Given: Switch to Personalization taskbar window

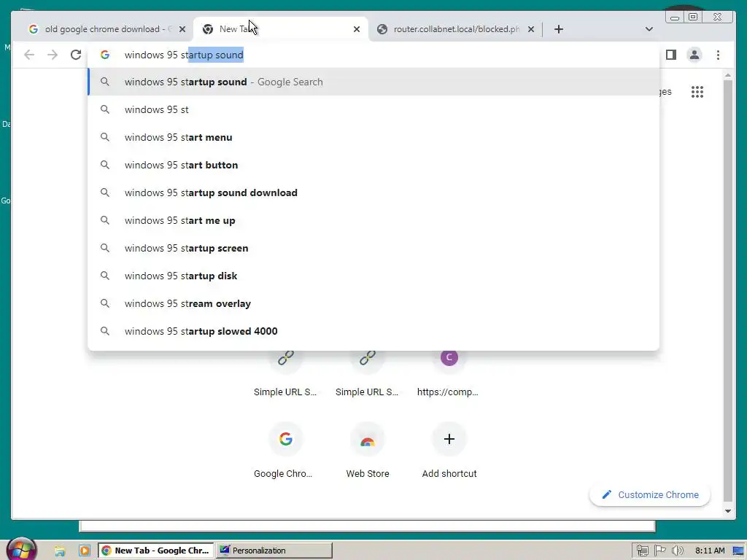Looking at the screenshot, I should (x=274, y=551).
